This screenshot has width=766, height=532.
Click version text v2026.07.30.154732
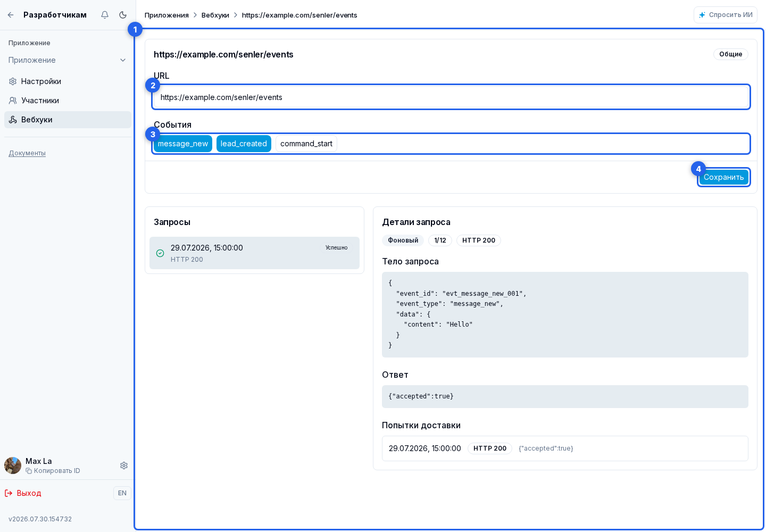(40, 519)
